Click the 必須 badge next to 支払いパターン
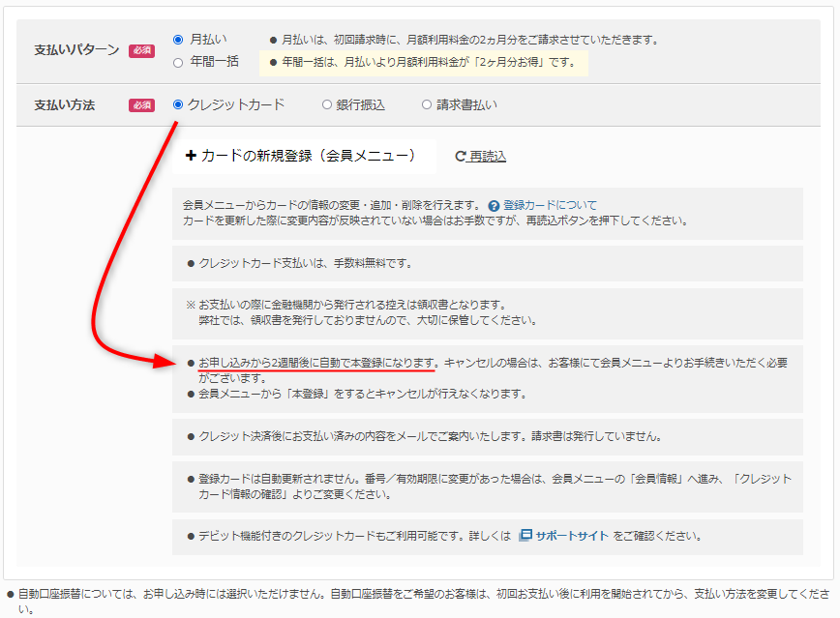 tap(141, 50)
